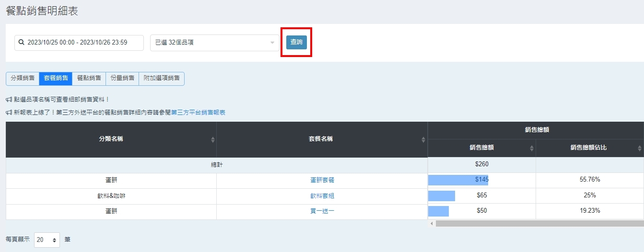Sort by 銷售總額 sub-column sort icon
Viewport: 644px width, 252px height.
(x=531, y=148)
